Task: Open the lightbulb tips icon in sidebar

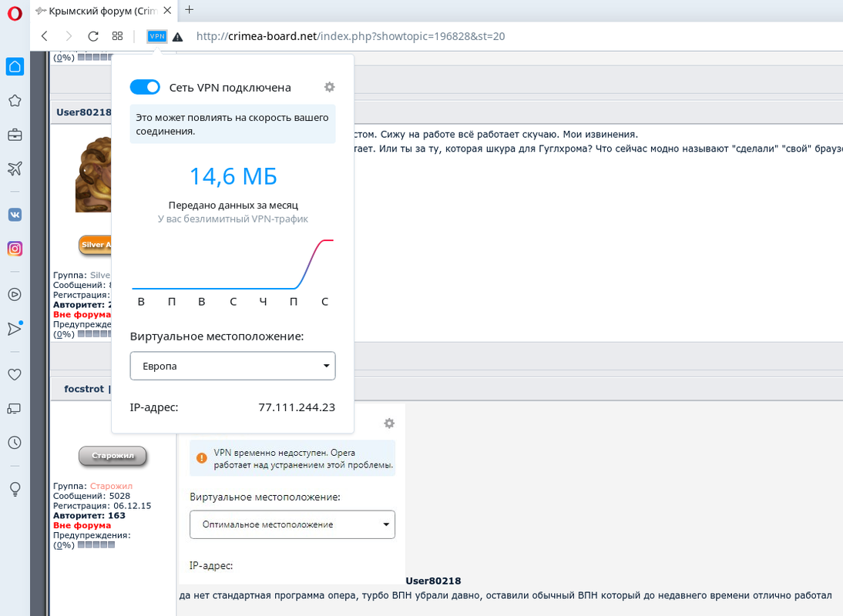Action: click(15, 489)
